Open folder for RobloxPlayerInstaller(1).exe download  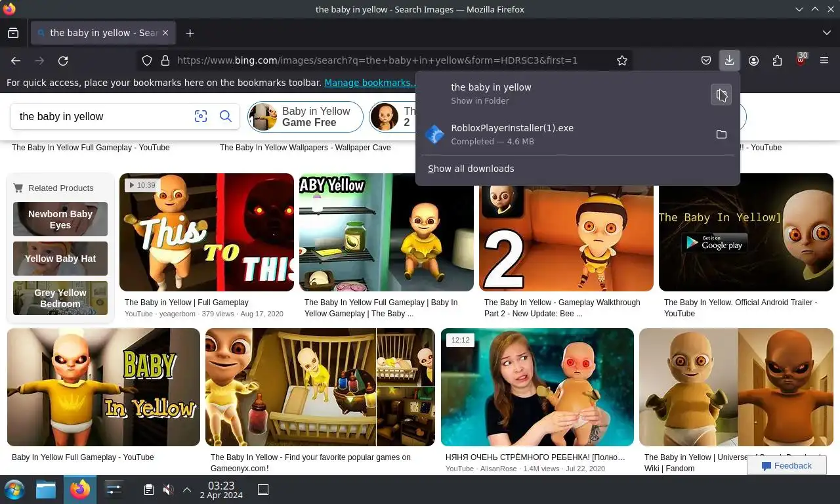click(721, 135)
